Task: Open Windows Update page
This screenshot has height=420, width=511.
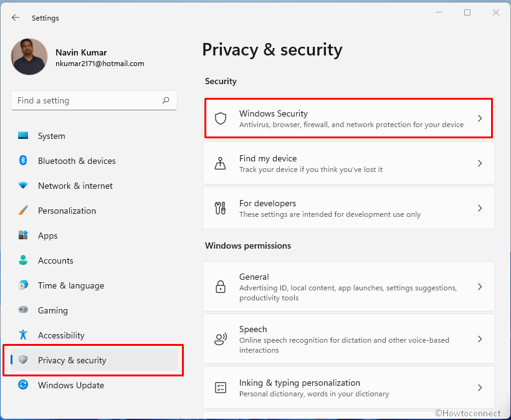Action: click(x=94, y=385)
